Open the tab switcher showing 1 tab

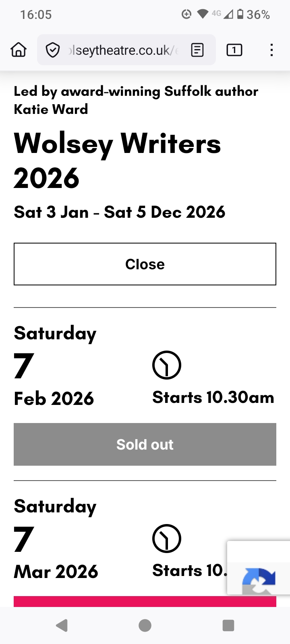234,50
